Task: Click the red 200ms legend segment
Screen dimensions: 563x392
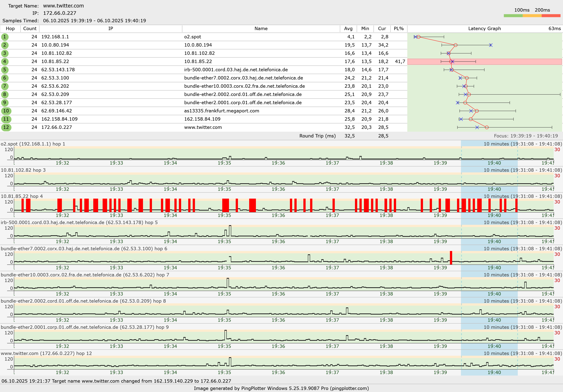Action: tap(551, 16)
